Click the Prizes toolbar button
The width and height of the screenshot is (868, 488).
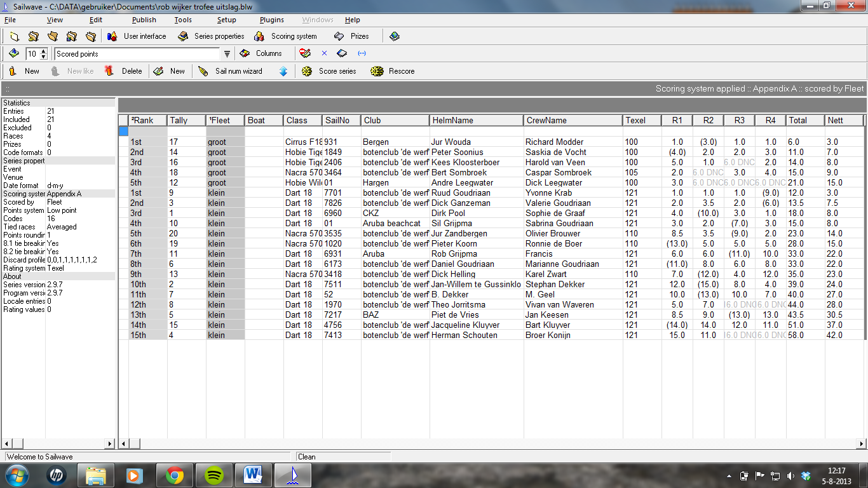pyautogui.click(x=351, y=36)
